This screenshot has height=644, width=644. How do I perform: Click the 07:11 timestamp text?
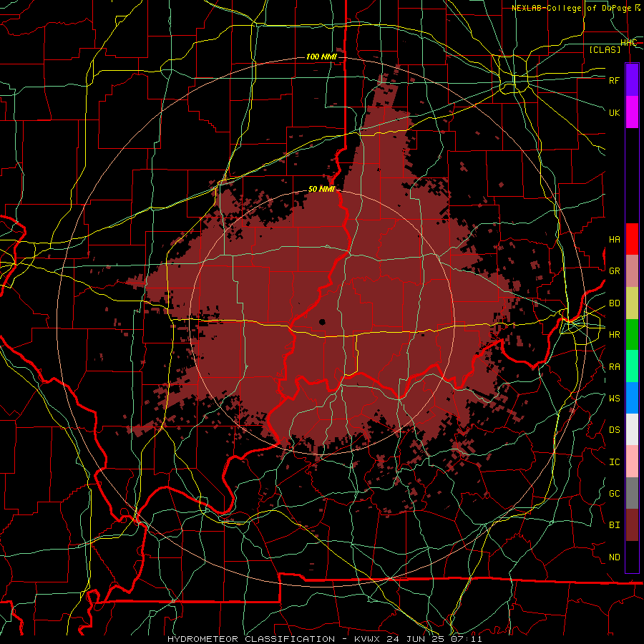466,639
